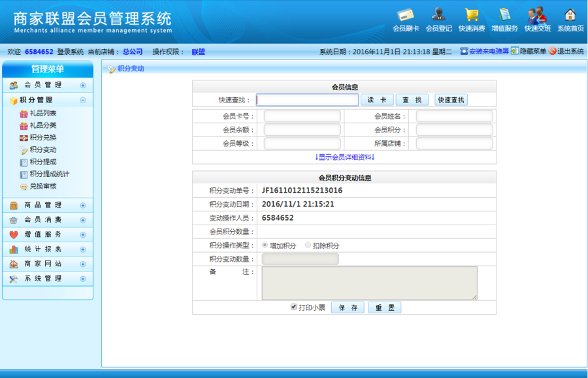Click inside the 快速查找 input field

coord(307,99)
